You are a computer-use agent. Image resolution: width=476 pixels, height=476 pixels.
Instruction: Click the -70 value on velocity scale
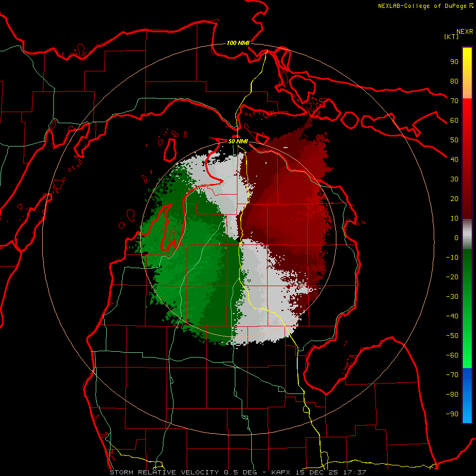(x=452, y=375)
